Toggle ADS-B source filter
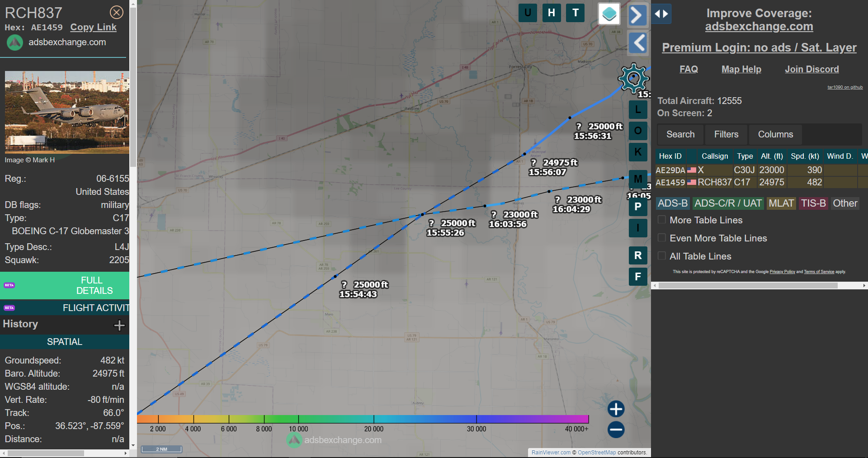This screenshot has height=458, width=868. pyautogui.click(x=672, y=203)
